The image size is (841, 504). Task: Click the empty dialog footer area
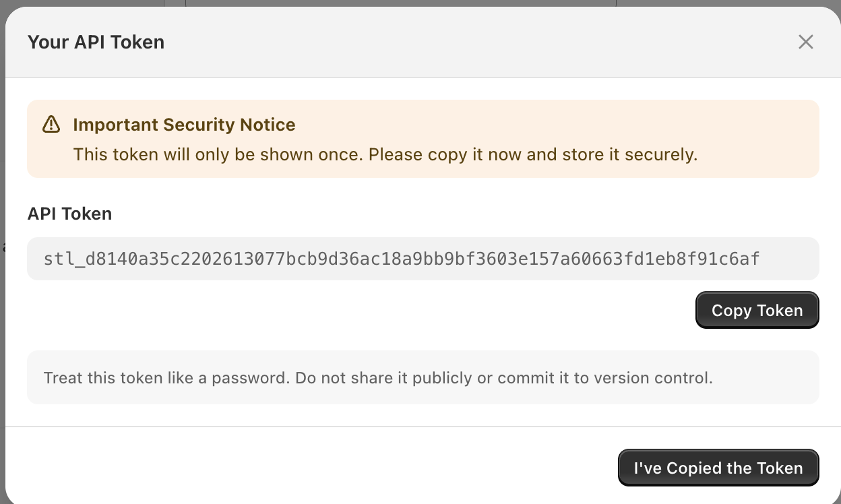303,468
